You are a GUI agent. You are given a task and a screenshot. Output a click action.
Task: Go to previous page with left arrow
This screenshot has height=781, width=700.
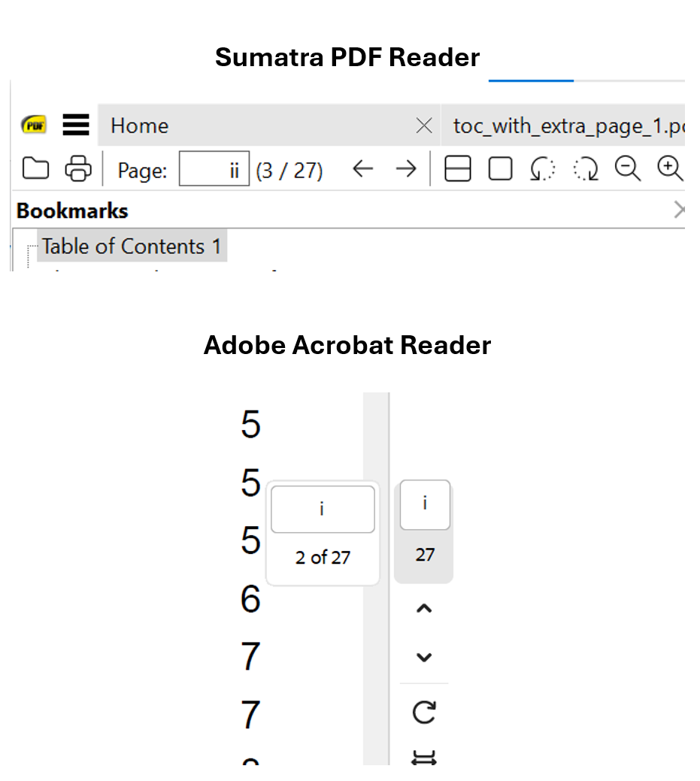click(x=363, y=169)
